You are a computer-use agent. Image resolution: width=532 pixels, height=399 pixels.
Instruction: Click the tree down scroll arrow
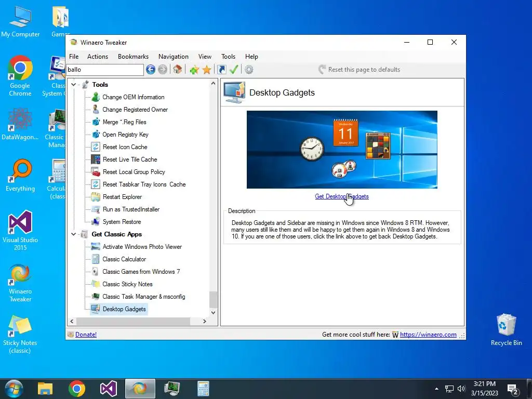click(x=213, y=312)
